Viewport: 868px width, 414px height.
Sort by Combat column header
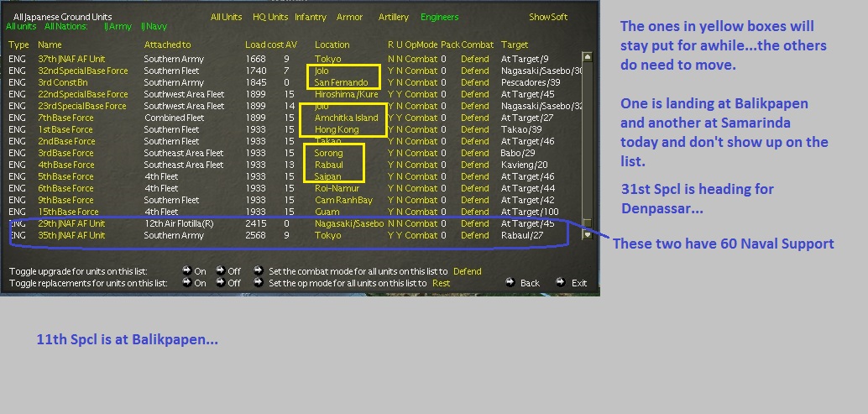point(477,45)
